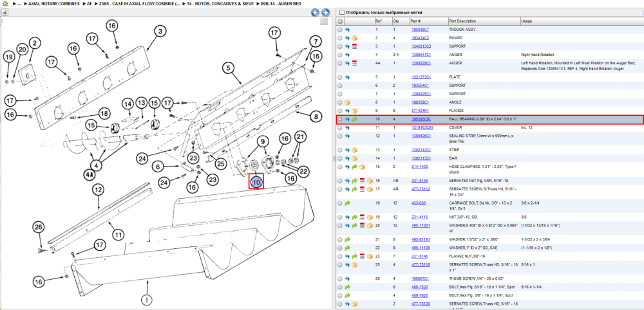
Task: Toggle the selection circle for Ref 22 WASHER row
Action: (x=339, y=248)
